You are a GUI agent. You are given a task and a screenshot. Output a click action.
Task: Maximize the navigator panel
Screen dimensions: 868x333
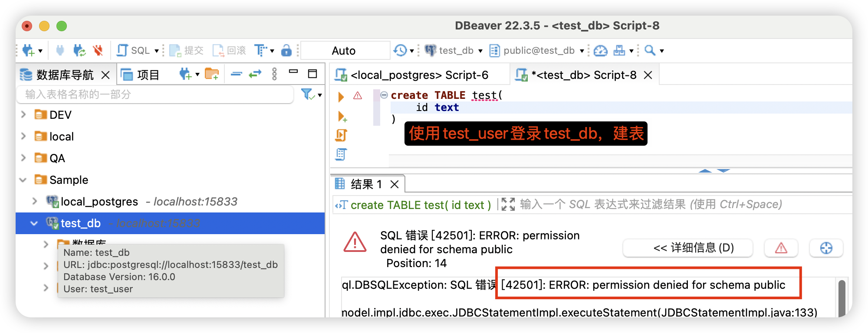(x=312, y=74)
